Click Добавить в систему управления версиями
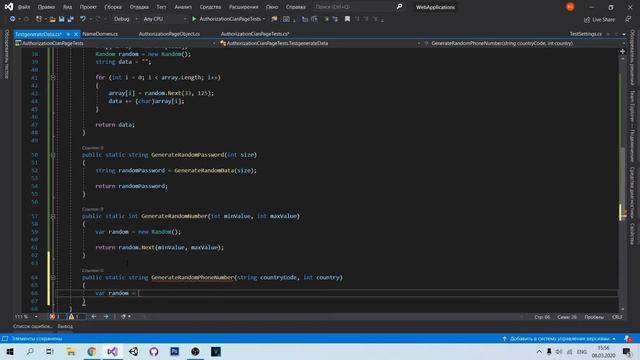Screen dimensions: 640x360 click(x=559, y=339)
